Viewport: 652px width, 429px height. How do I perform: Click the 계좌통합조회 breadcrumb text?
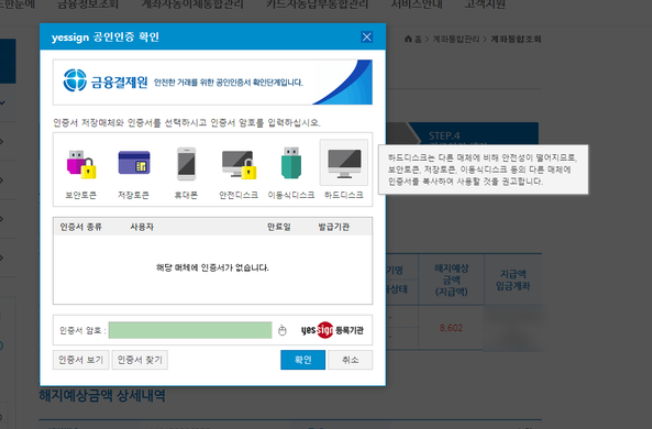click(516, 39)
